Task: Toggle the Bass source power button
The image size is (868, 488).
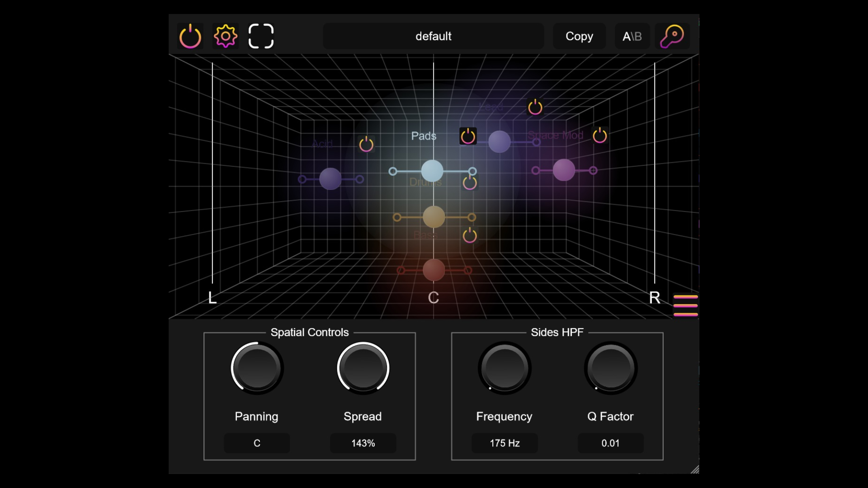Action: click(470, 235)
